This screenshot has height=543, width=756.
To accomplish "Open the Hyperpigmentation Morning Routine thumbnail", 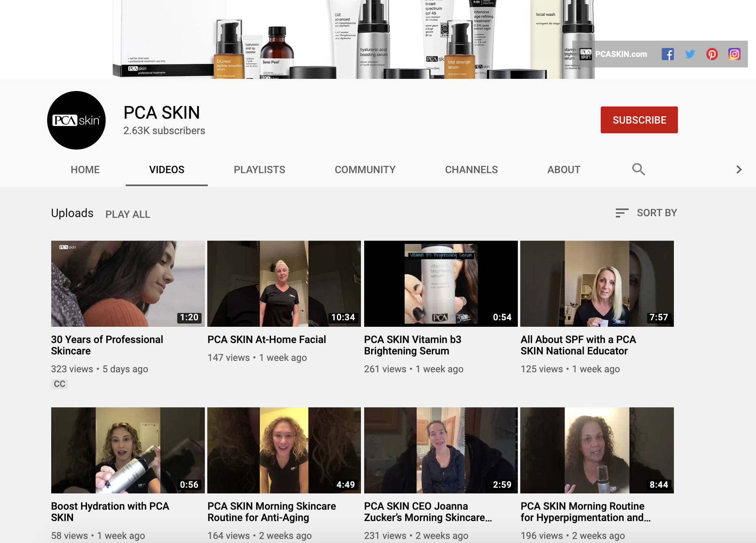I will coord(597,450).
